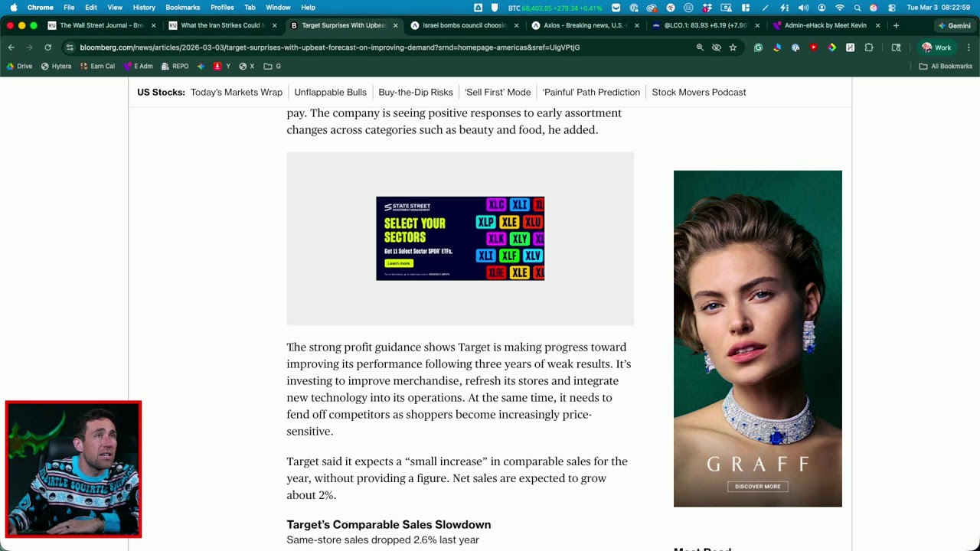Open the Stock Movers Podcast link
The width and height of the screenshot is (980, 551).
[x=699, y=93]
